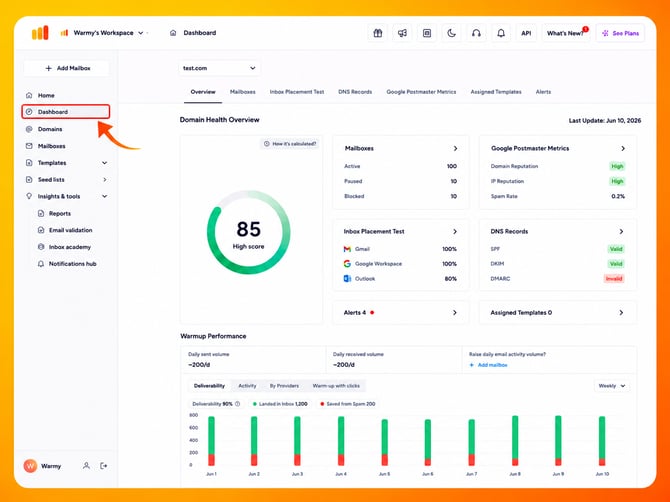Open the square panel icon in header
This screenshot has width=670, height=502.
coord(427,33)
